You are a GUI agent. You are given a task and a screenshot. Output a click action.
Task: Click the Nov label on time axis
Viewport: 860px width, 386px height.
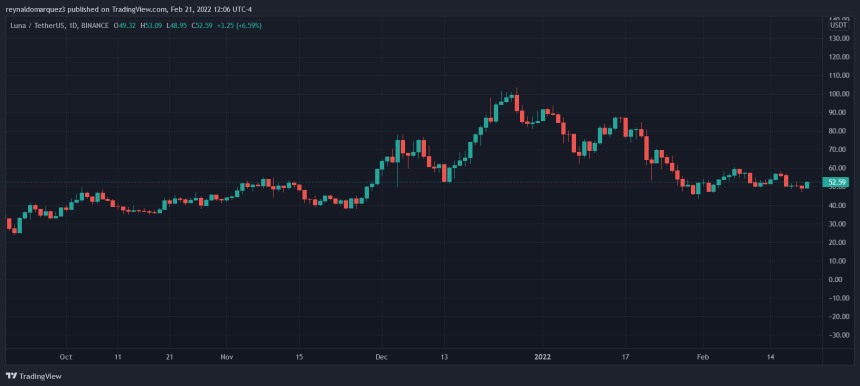(x=227, y=357)
